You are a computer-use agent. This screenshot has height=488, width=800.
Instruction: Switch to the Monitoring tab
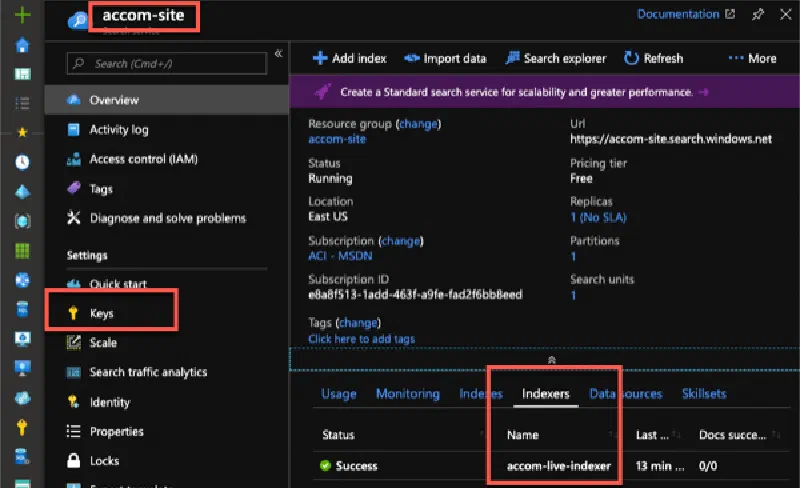pos(408,394)
